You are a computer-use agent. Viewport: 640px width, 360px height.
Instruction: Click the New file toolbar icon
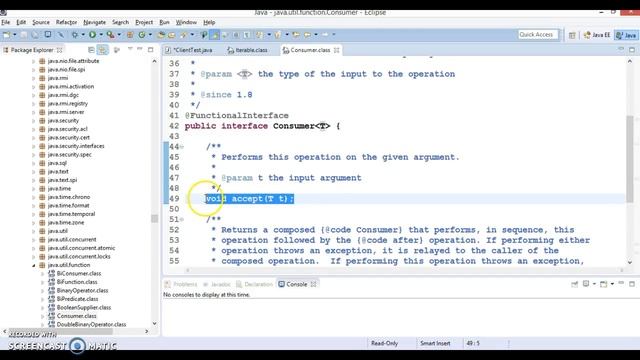coord(7,35)
